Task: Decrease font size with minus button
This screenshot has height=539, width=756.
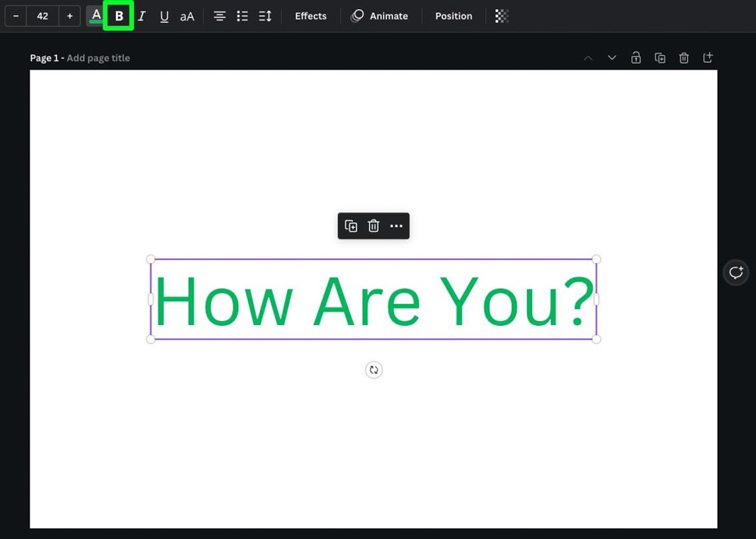Action: coord(16,16)
